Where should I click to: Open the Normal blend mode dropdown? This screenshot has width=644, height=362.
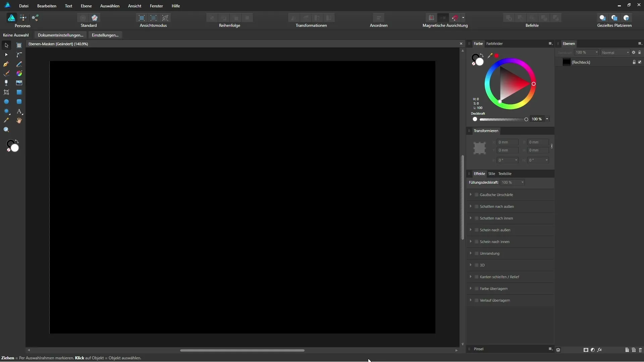click(615, 53)
